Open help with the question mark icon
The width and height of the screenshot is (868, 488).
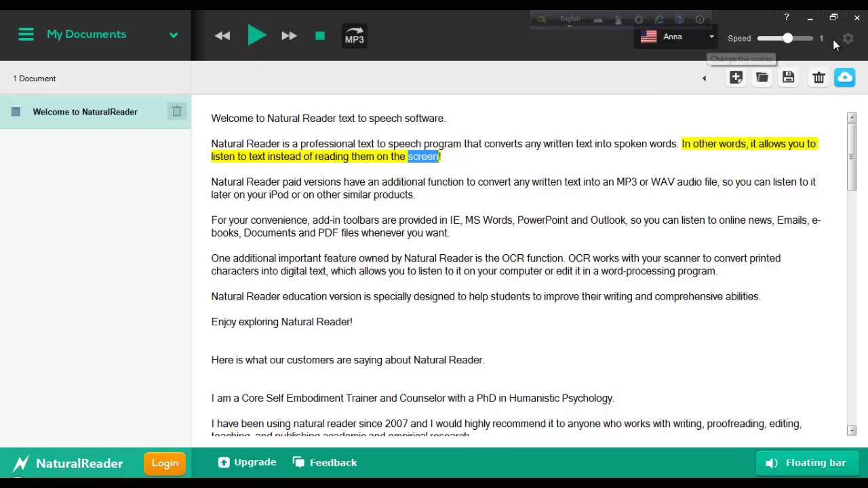point(787,18)
